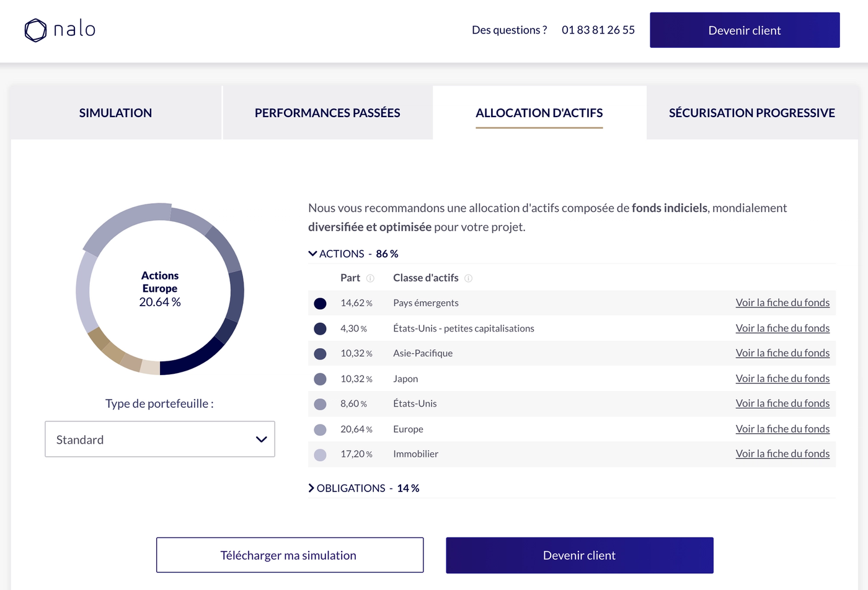Open the Type de portefeuille dropdown
868x590 pixels.
(160, 439)
